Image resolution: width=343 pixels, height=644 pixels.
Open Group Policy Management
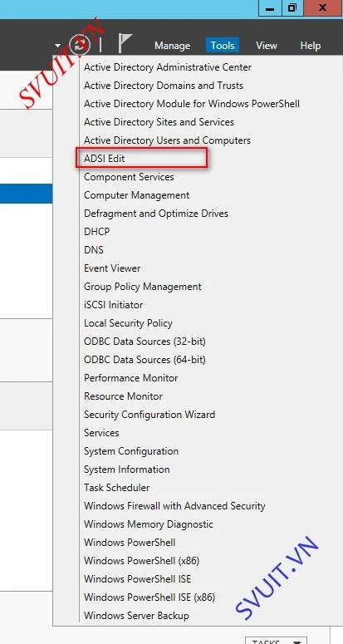(x=142, y=287)
